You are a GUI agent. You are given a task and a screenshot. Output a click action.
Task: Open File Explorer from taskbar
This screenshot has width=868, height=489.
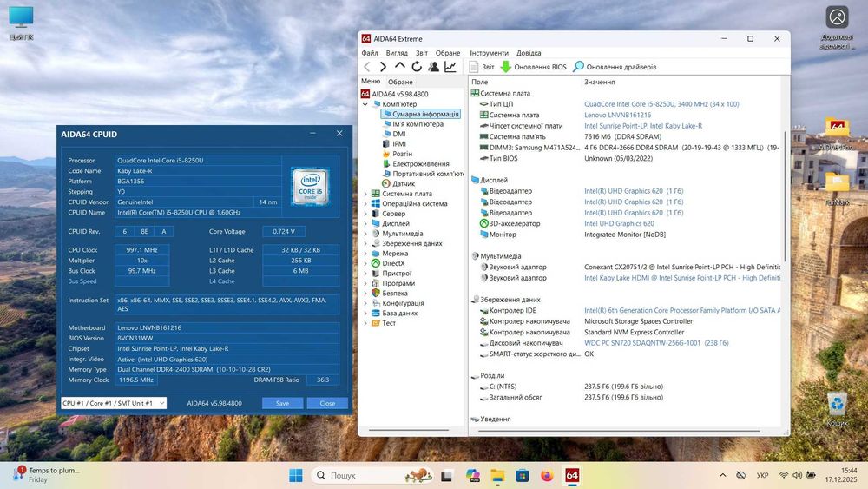(x=497, y=475)
